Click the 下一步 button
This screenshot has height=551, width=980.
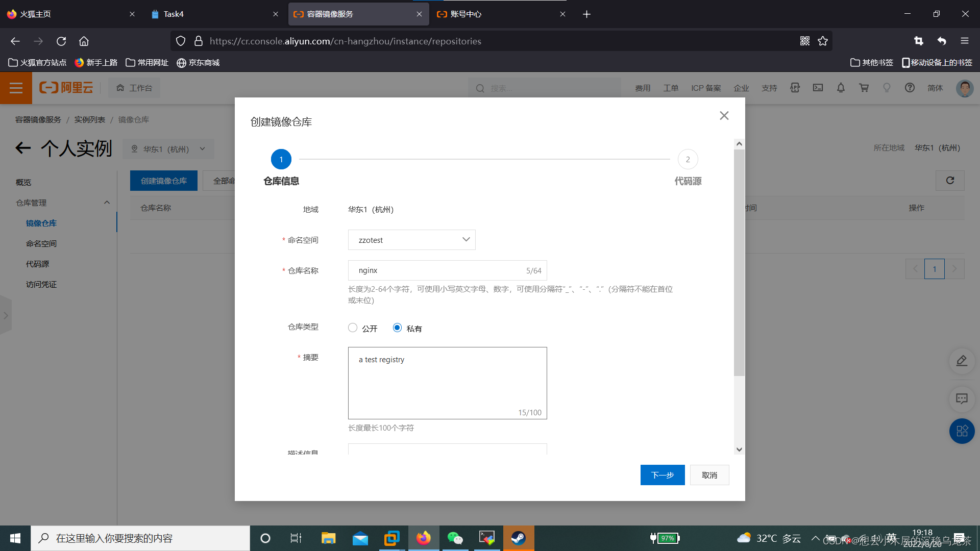point(662,475)
